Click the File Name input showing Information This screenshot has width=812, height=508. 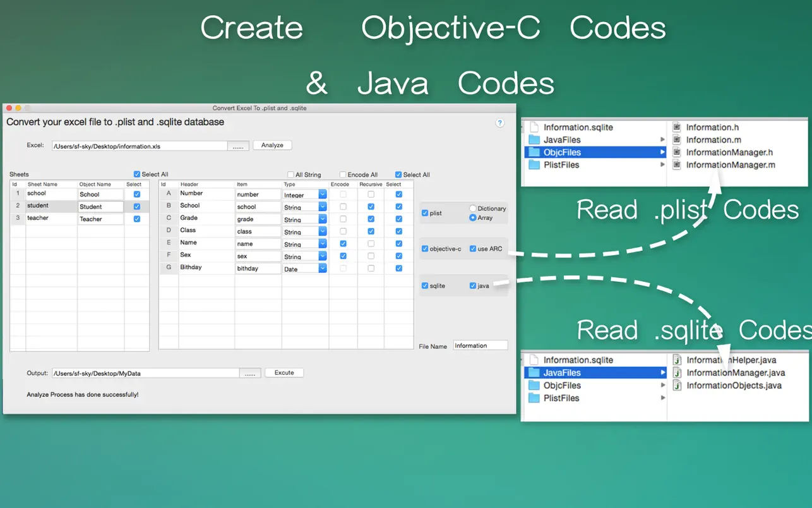click(x=480, y=345)
